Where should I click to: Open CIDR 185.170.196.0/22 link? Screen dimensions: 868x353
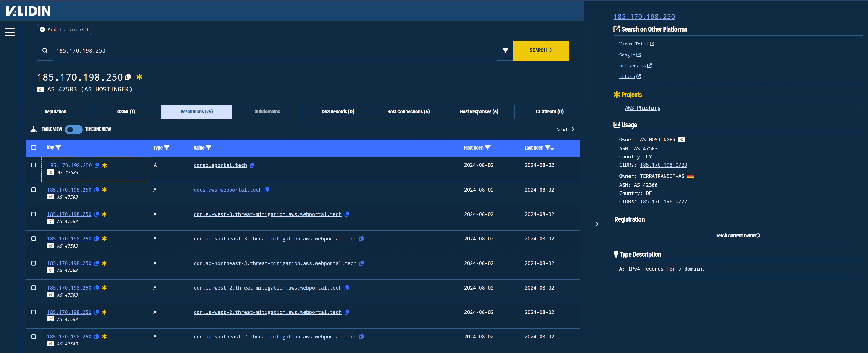(663, 201)
